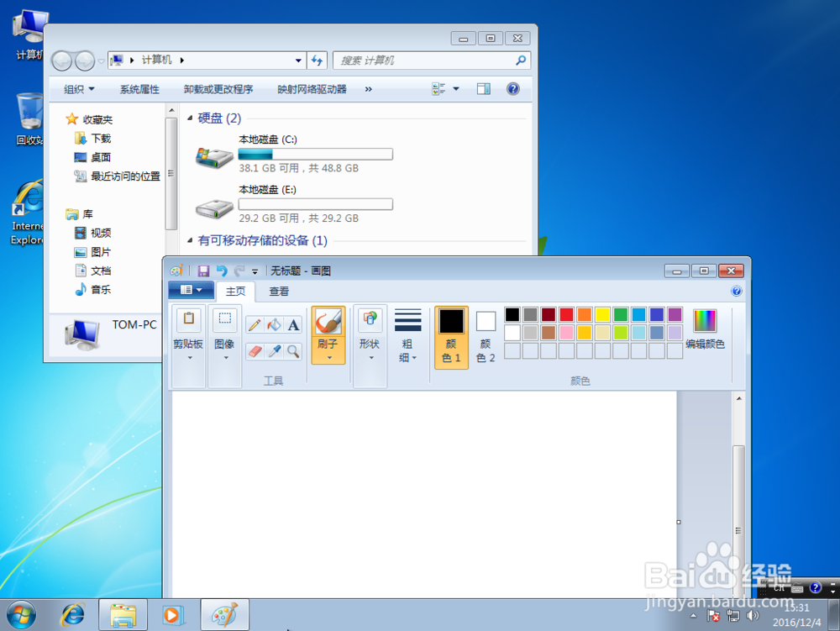The height and width of the screenshot is (631, 840).
Task: Open Explorer help question mark icon
Action: tap(512, 89)
